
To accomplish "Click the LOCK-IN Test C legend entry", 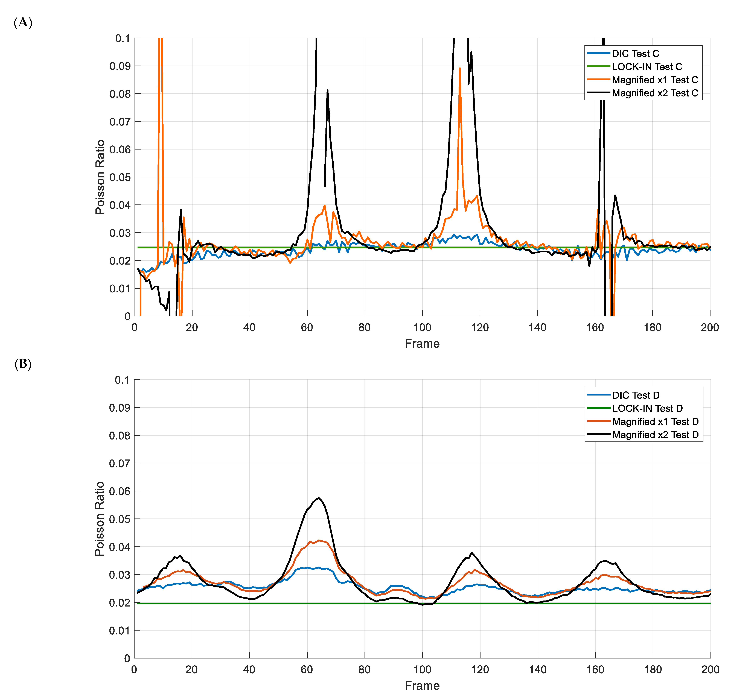I will coord(647,67).
